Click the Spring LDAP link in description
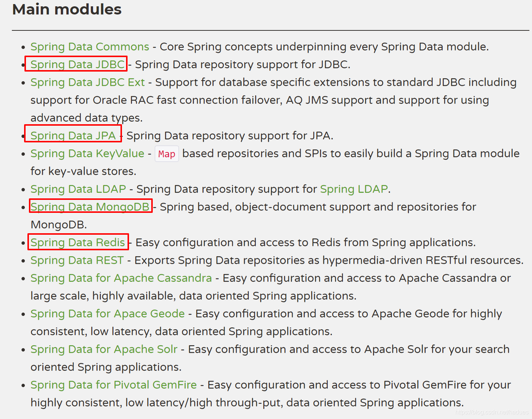 (353, 189)
